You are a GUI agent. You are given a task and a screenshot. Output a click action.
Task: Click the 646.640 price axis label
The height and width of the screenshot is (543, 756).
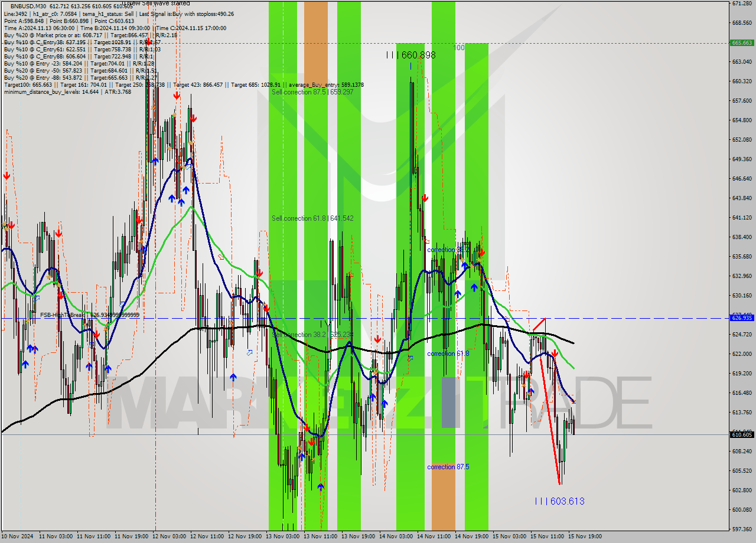(742, 178)
